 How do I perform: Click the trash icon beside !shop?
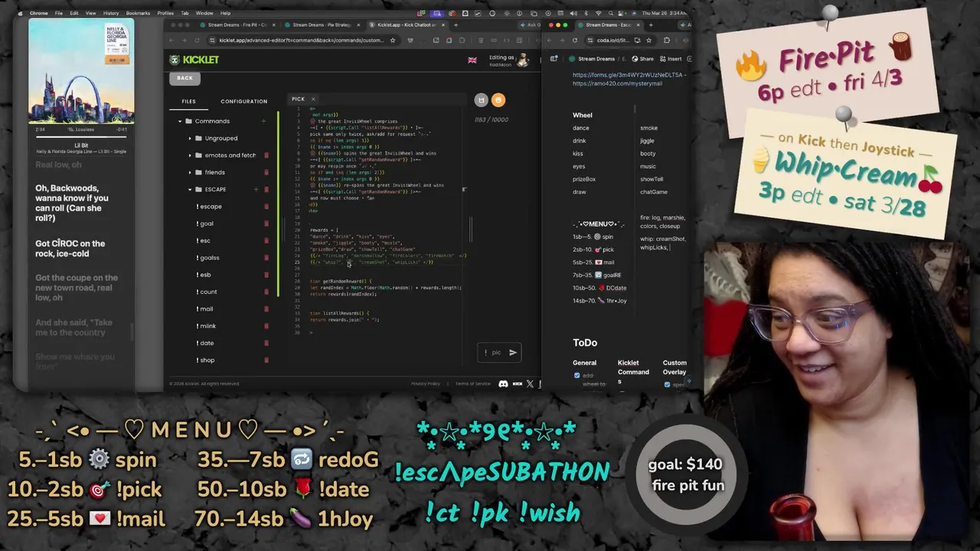(x=266, y=360)
